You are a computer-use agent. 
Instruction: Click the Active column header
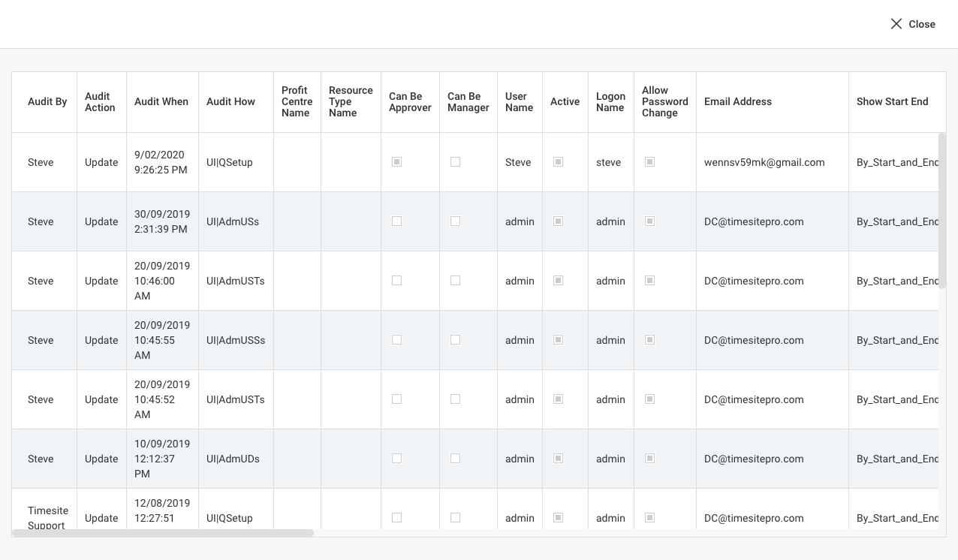click(565, 101)
